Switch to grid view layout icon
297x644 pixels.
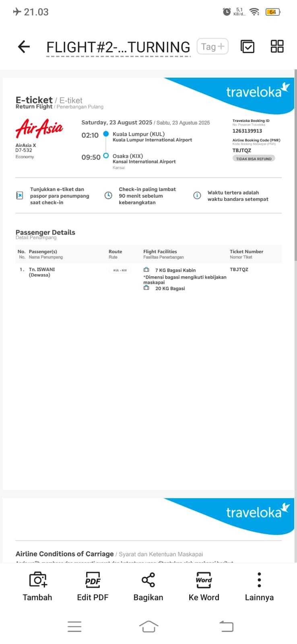coord(277,47)
